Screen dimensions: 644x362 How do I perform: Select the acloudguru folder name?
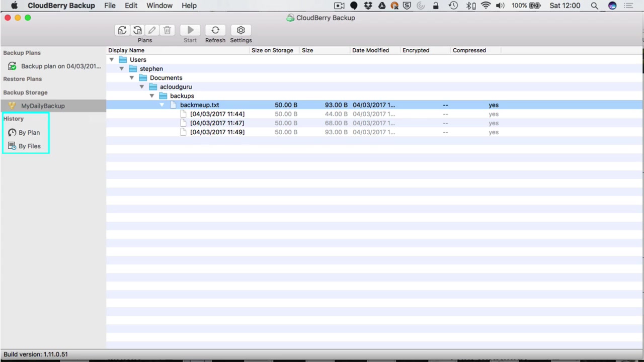(x=176, y=87)
